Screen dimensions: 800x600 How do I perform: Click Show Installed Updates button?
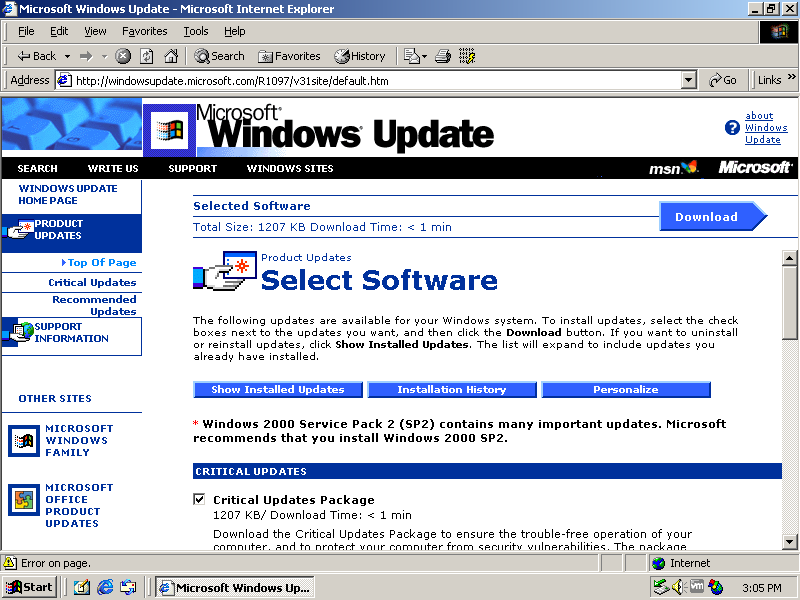click(x=278, y=390)
